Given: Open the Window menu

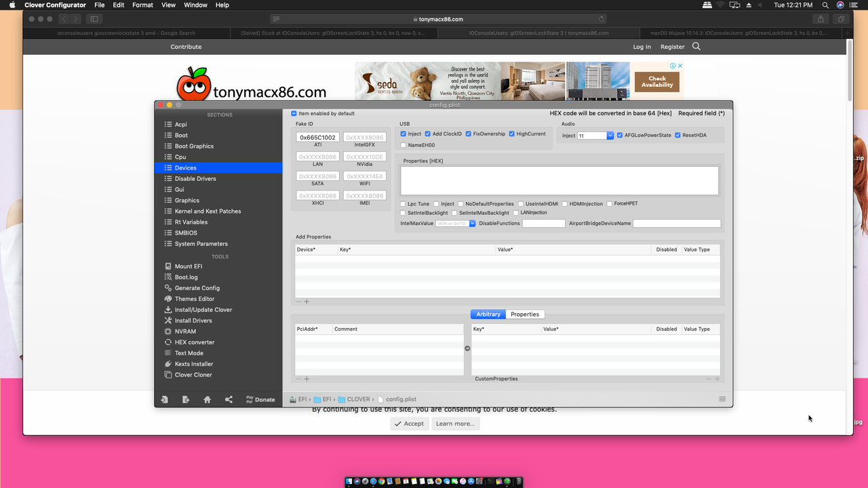Looking at the screenshot, I should click(x=195, y=5).
